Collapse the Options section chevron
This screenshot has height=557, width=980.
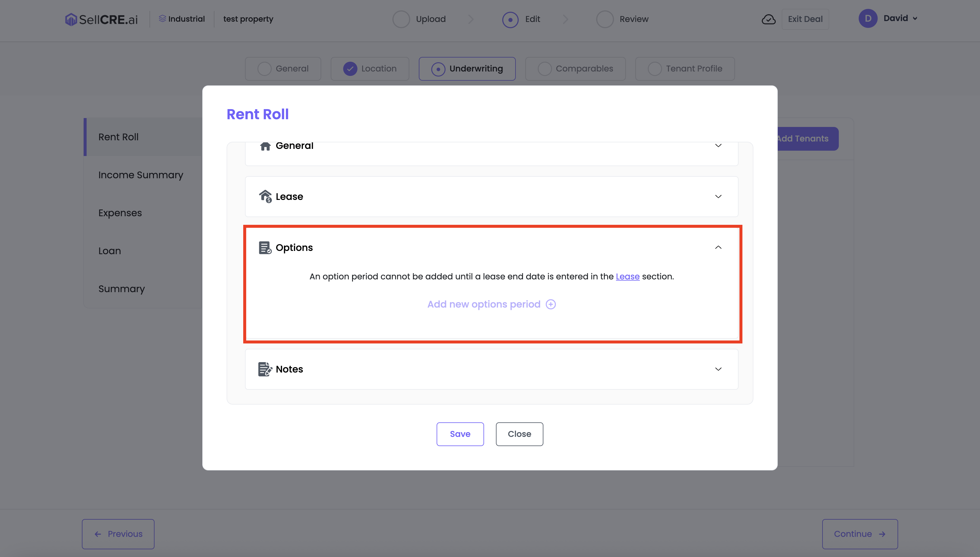coord(718,248)
